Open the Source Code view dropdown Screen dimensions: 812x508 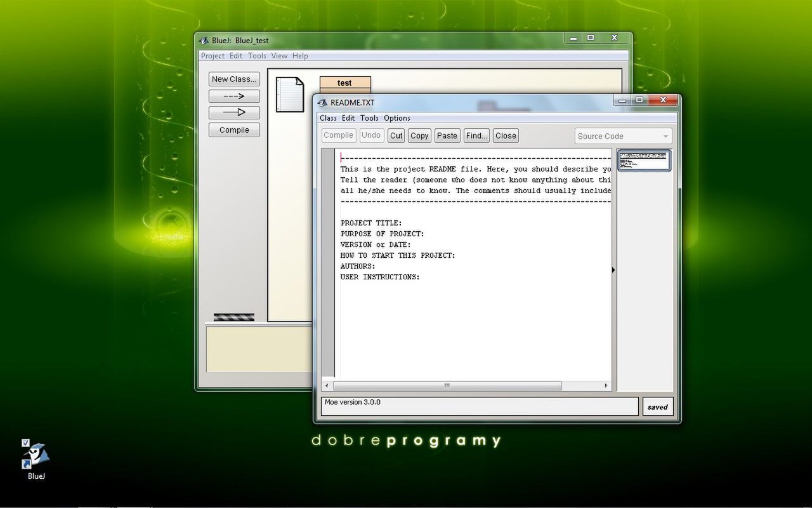[x=623, y=136]
